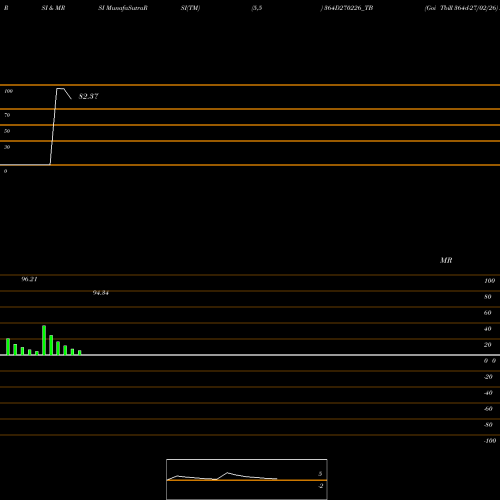Click the 100 mark on MR axis
Screen dimensions: 500x500
click(x=489, y=281)
